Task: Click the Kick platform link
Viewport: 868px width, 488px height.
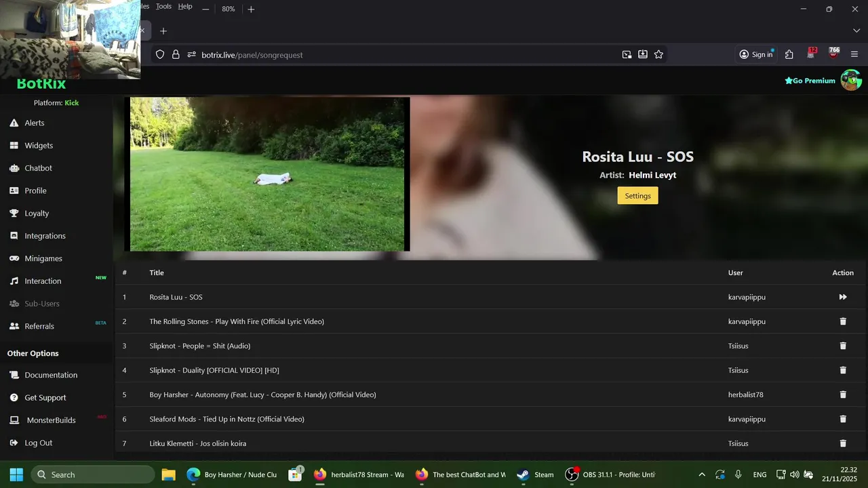Action: tap(72, 103)
